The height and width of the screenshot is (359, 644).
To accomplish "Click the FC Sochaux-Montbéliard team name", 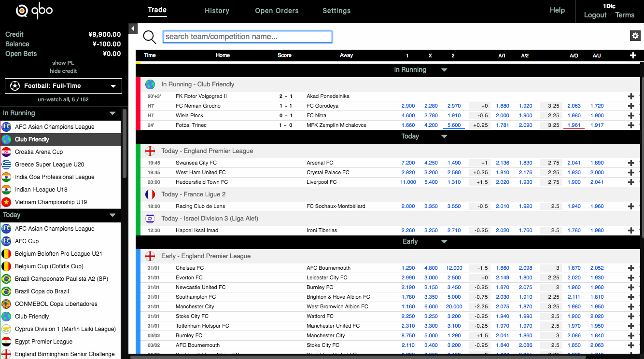I will pos(336,206).
